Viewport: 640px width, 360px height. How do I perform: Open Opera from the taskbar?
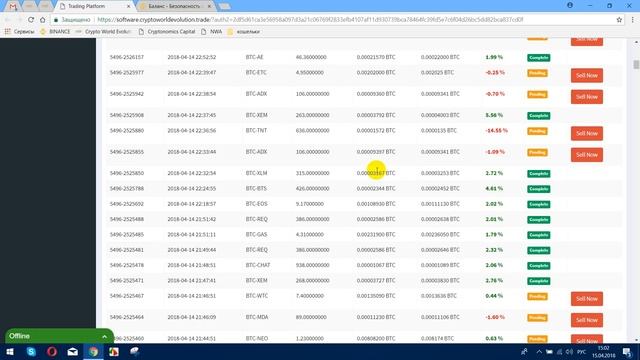51,351
